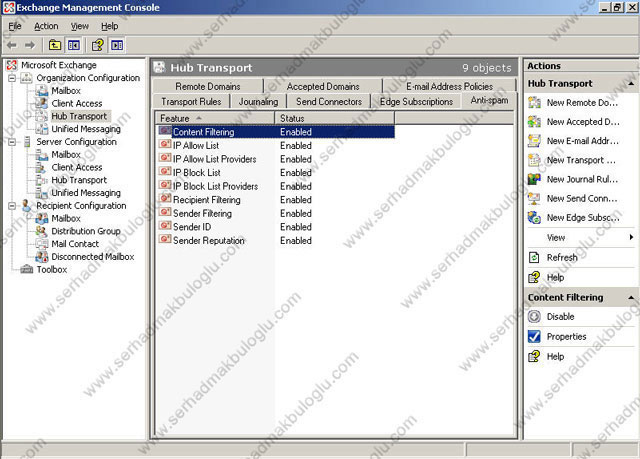Select Mailbox under Organization Configuration
Viewport: 640px width, 459px height.
[x=66, y=91]
